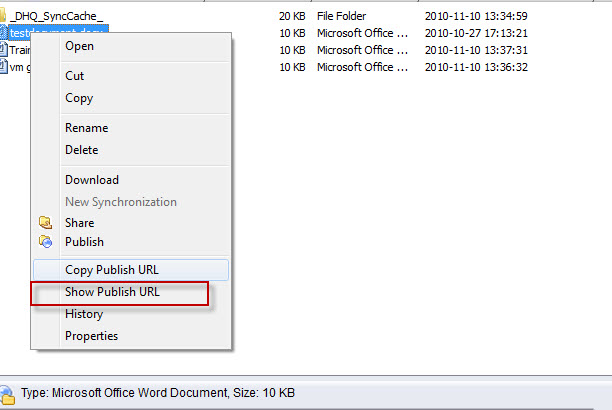Image resolution: width=612 pixels, height=410 pixels.
Task: Pick the Copy entry just below Cut
Action: (x=79, y=98)
